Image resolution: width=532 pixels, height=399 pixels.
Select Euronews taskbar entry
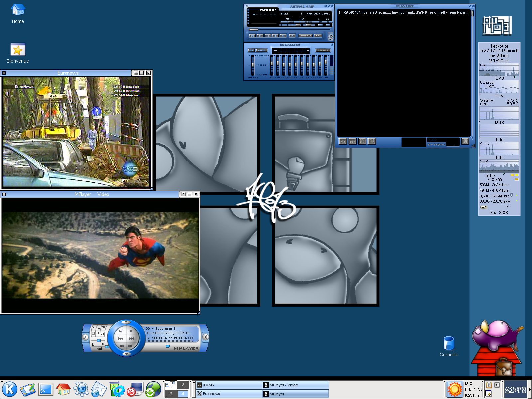click(x=229, y=394)
